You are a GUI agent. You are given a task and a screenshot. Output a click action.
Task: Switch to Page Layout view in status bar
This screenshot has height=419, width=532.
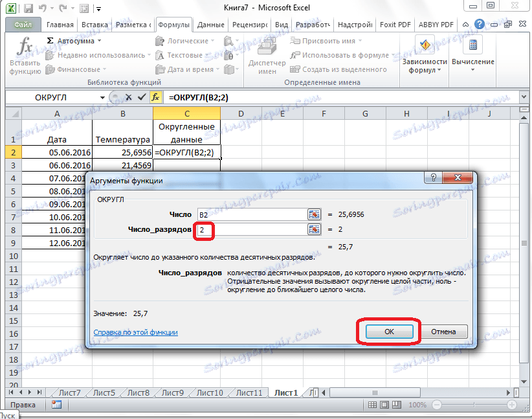pos(384,405)
